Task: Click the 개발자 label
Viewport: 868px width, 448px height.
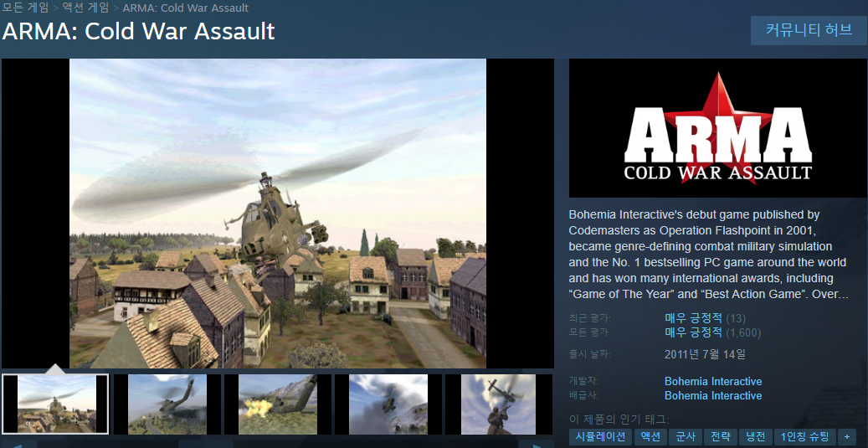Action: 584,382
